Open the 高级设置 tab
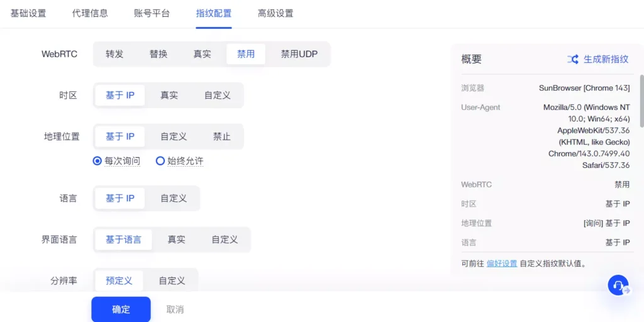Image resolution: width=644 pixels, height=322 pixels. 275,13
